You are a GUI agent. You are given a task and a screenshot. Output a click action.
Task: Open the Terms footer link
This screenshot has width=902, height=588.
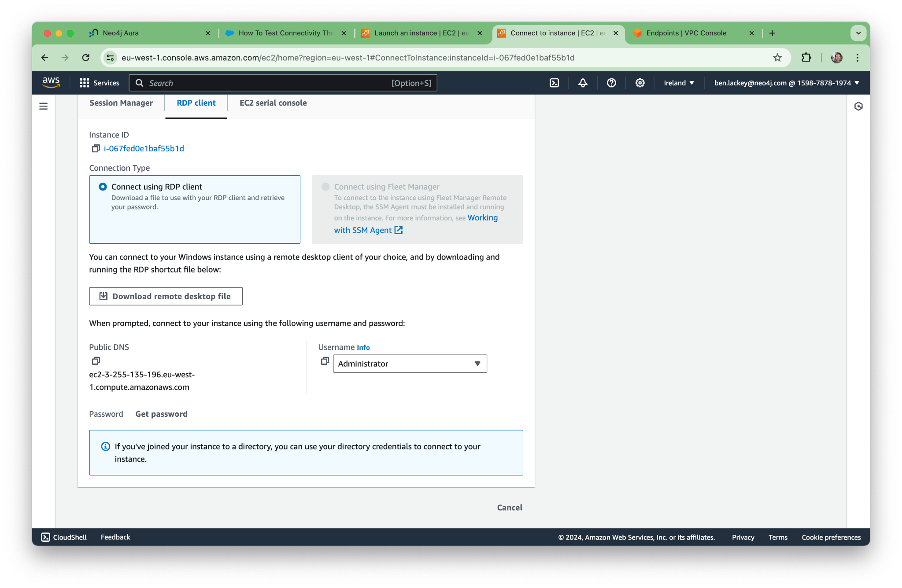click(x=778, y=537)
